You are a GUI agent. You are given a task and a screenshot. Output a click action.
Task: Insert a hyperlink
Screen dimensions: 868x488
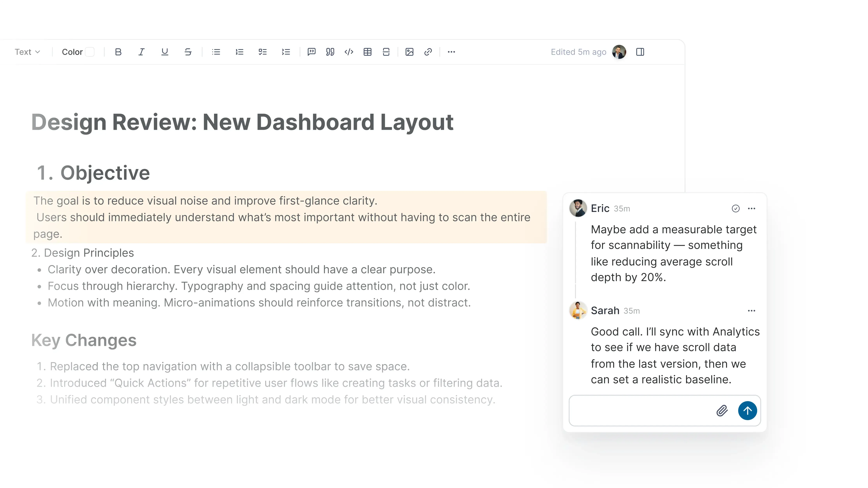click(x=428, y=52)
